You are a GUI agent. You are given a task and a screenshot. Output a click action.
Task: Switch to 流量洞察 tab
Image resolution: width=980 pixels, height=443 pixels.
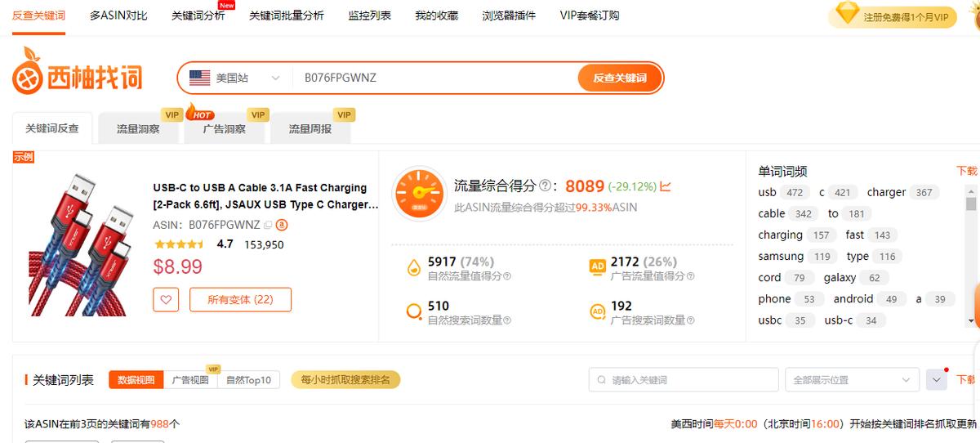tap(138, 129)
